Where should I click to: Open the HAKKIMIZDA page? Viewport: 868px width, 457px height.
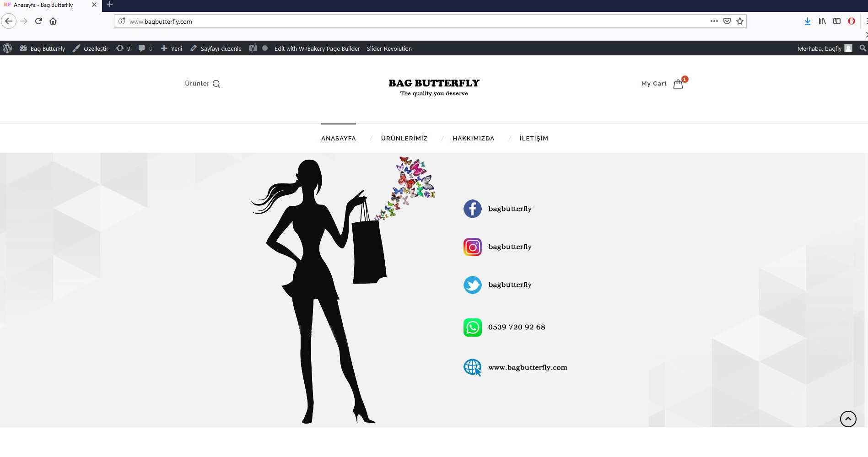[473, 139]
